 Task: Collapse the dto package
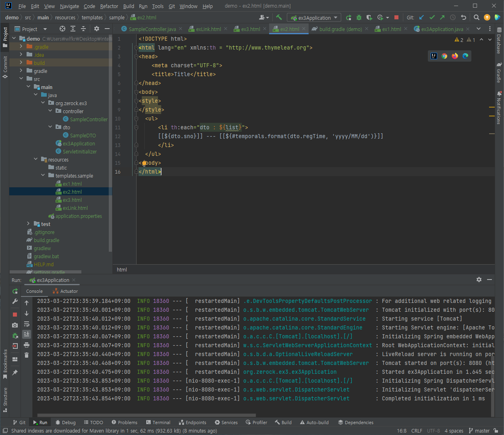pyautogui.click(x=50, y=127)
